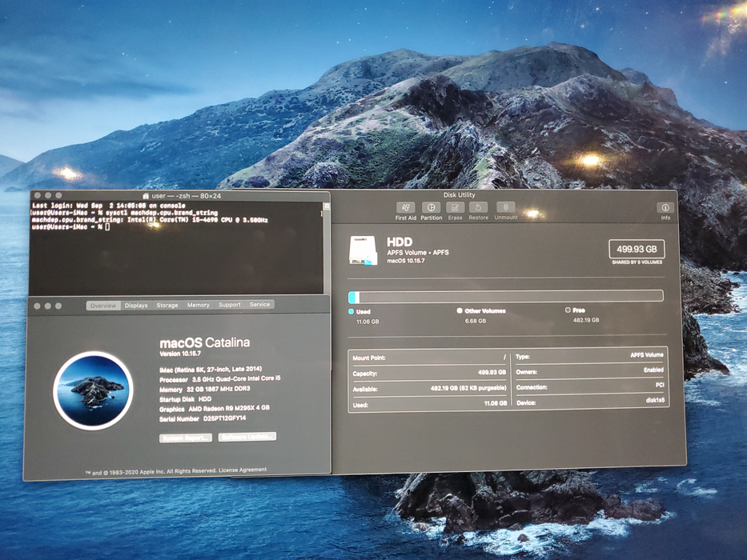This screenshot has width=747, height=560.
Task: Click the 'machdep.cpu.brand_string: Intel(R) Core' output line
Action: pyautogui.click(x=150, y=220)
